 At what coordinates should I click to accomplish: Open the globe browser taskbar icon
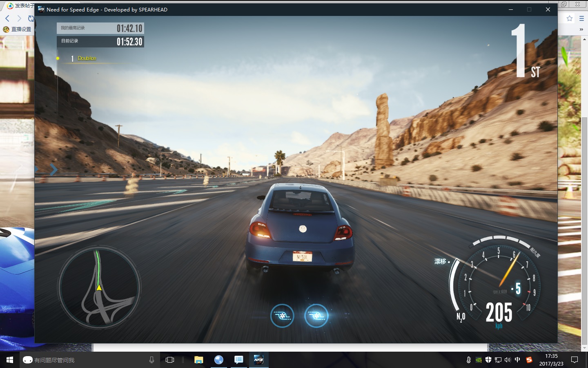point(219,360)
